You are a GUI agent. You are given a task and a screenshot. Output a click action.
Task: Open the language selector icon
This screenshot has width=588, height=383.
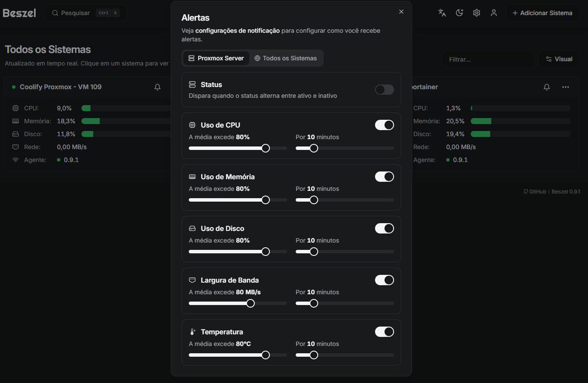click(x=442, y=13)
